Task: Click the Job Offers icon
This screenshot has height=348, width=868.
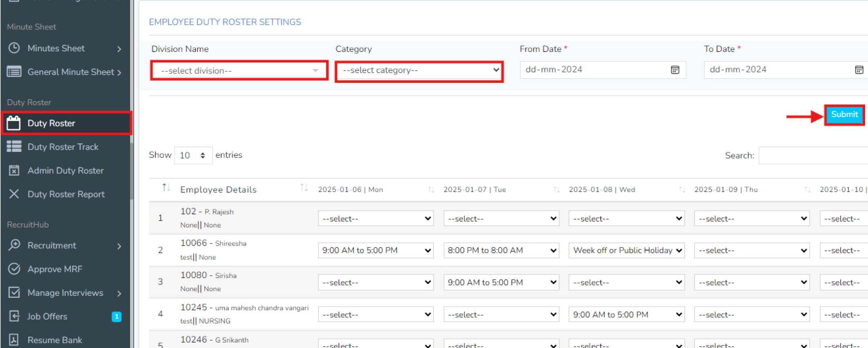Action: point(14,316)
